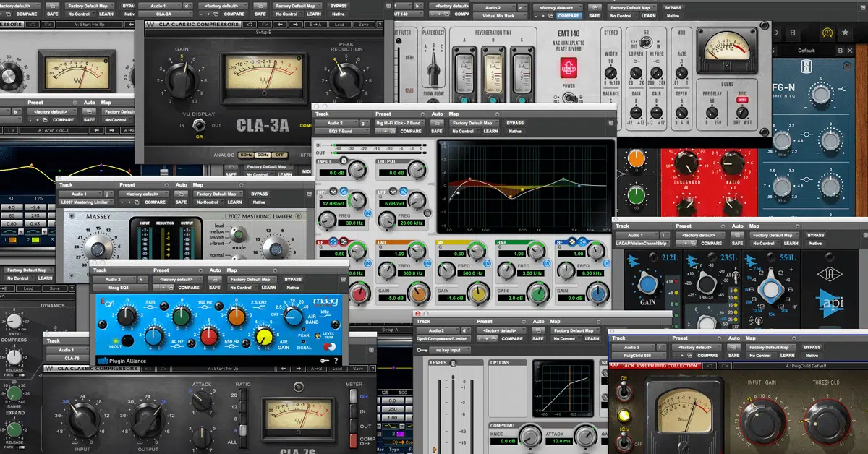The image size is (868, 454).
Task: Click the LF peak filter type icon
Action: 335,241
